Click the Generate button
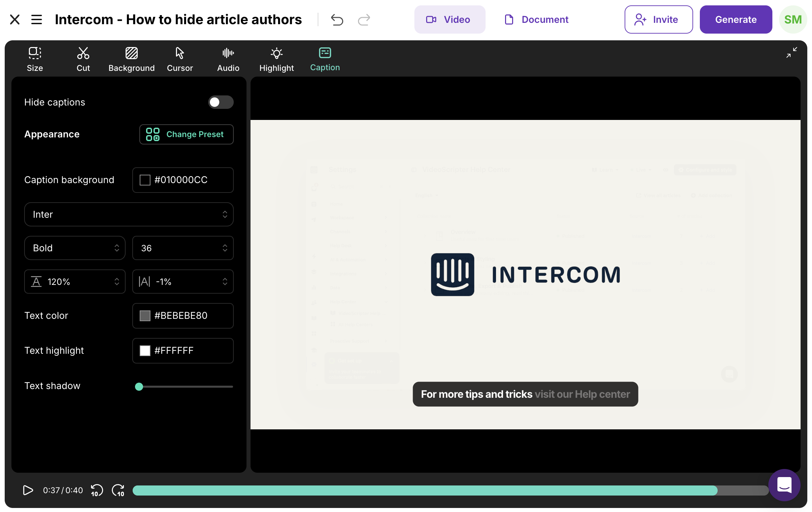The width and height of the screenshot is (812, 512). pos(735,19)
